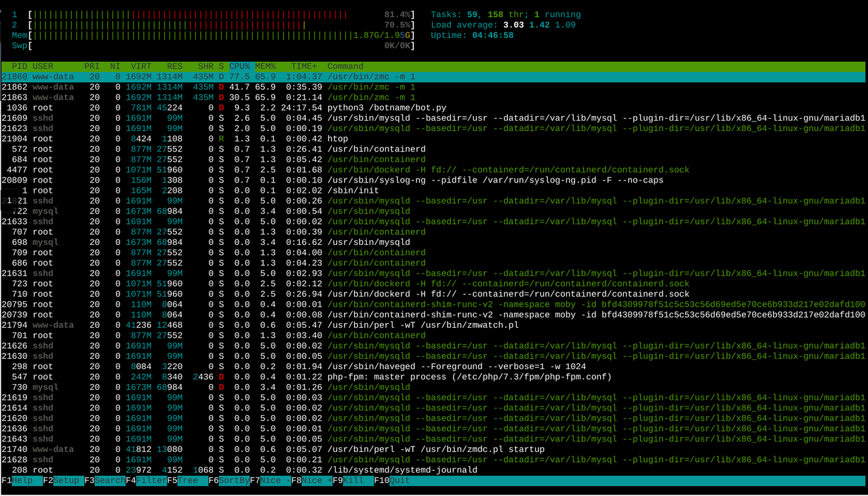This screenshot has width=868, height=496.
Task: Select the containerd-shim-runc-v2 row with PID 20795
Action: coord(434,304)
